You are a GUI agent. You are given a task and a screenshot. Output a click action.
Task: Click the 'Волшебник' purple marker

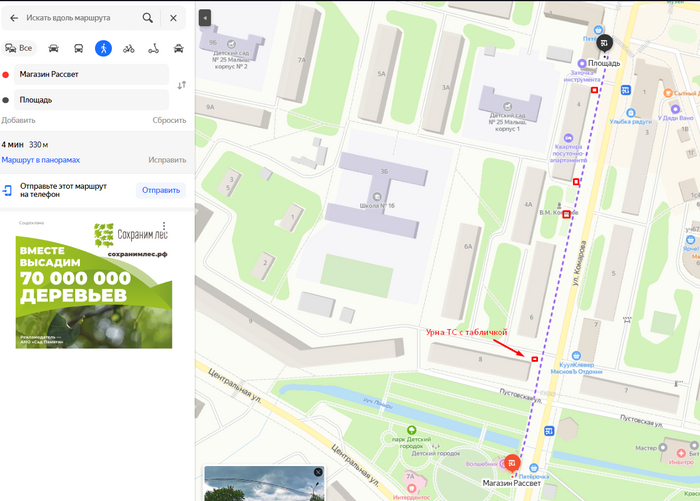(504, 464)
